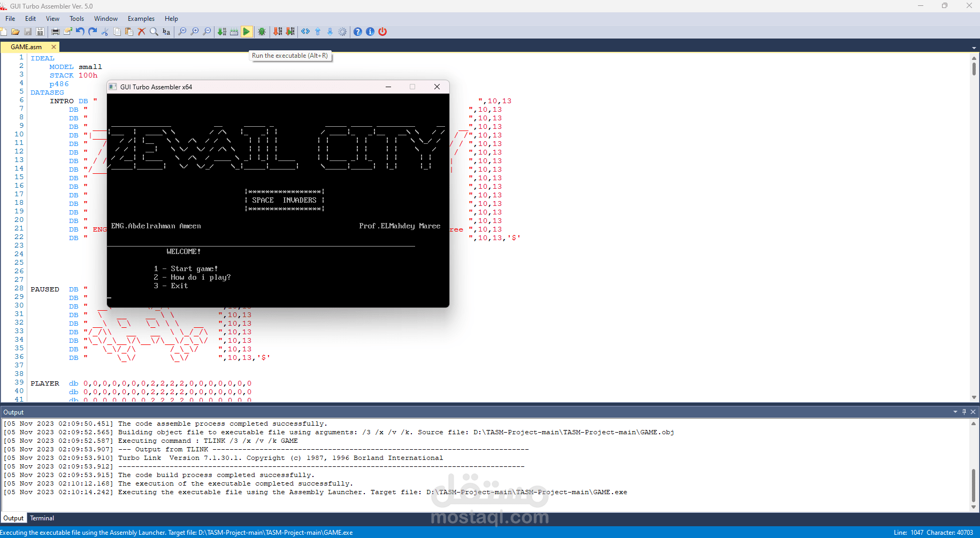Open Find with the magnifier icon

click(x=154, y=32)
